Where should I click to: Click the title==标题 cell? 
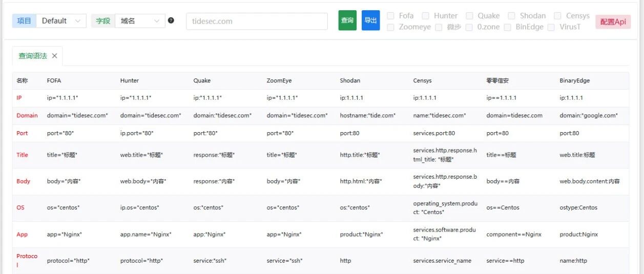pyautogui.click(x=502, y=155)
